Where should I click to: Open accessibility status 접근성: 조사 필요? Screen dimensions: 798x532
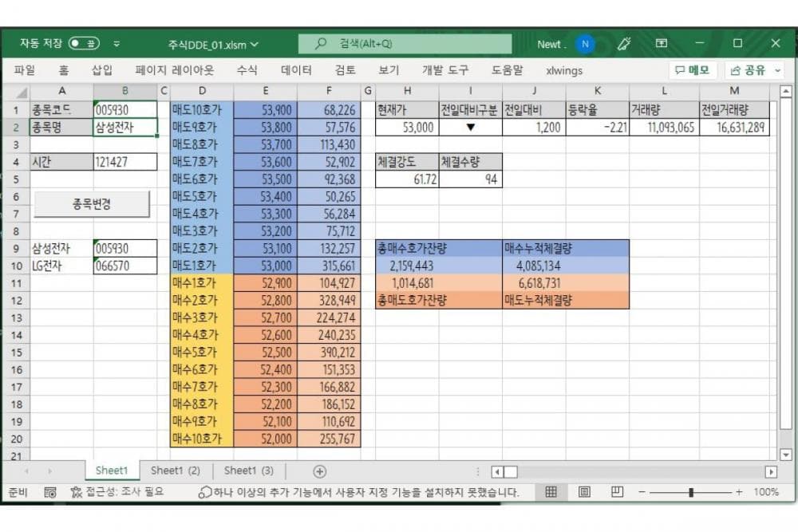pyautogui.click(x=117, y=492)
